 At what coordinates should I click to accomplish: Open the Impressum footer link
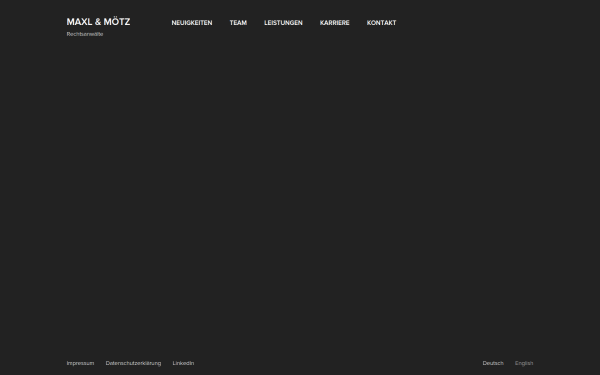pos(80,363)
